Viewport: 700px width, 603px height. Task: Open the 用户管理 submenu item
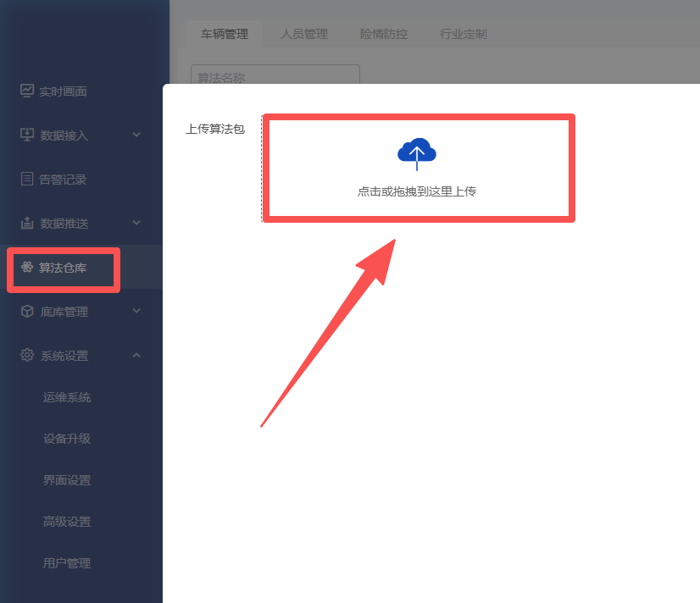coord(67,563)
